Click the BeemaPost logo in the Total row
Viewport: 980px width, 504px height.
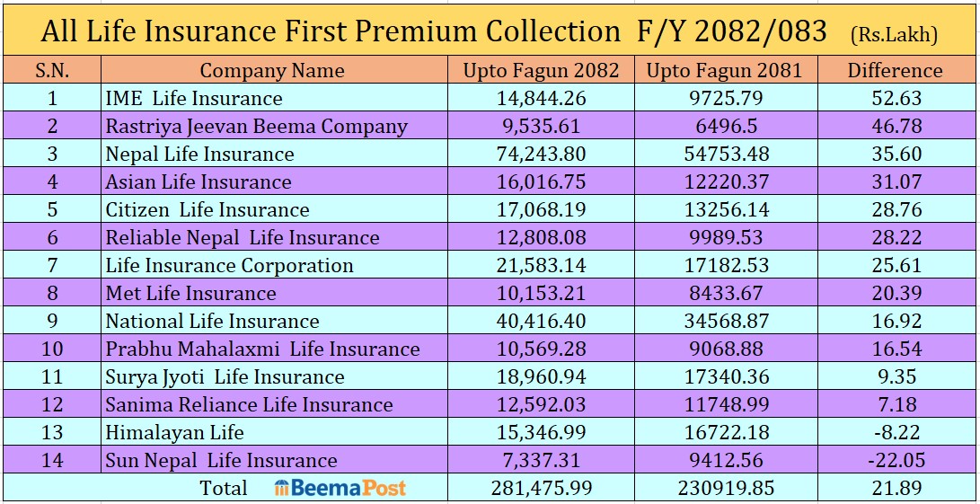pyautogui.click(x=340, y=488)
